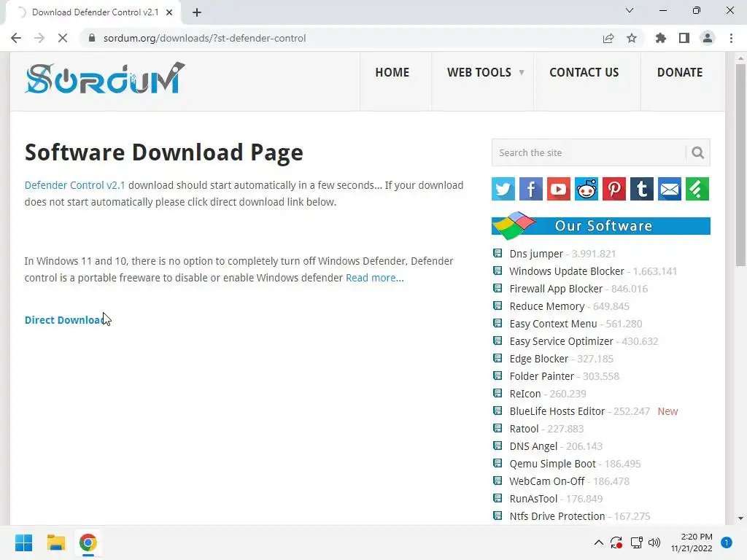Open the Ntfs Drive Protection link

click(557, 516)
